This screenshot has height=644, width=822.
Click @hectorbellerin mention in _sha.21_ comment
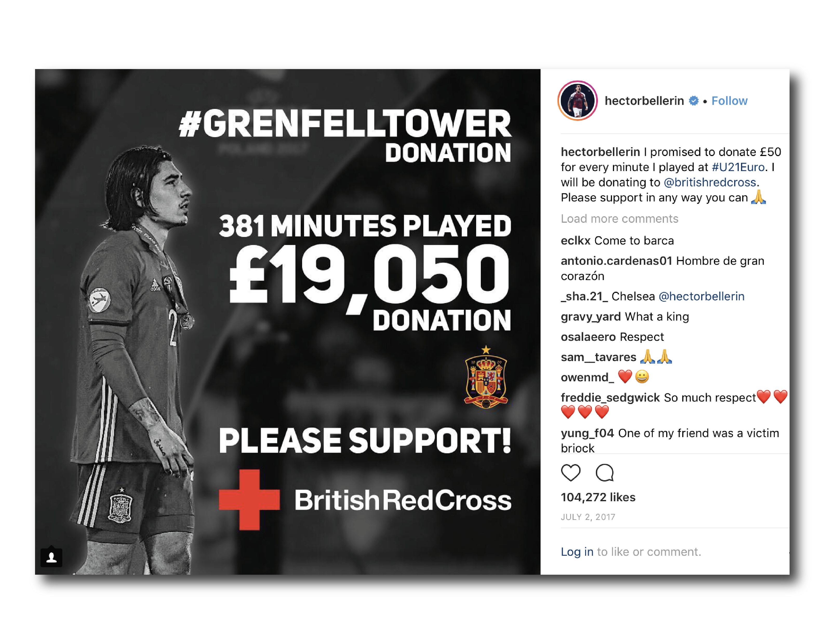pyautogui.click(x=701, y=296)
